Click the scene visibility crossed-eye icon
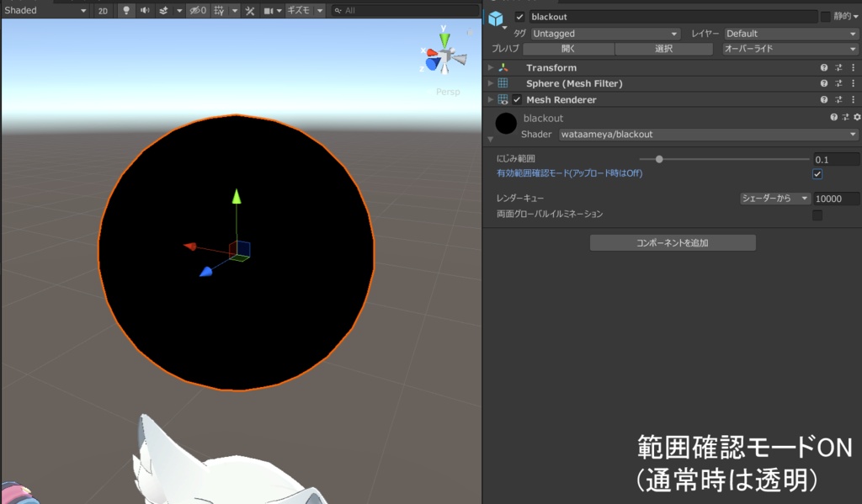862x504 pixels. (x=194, y=9)
